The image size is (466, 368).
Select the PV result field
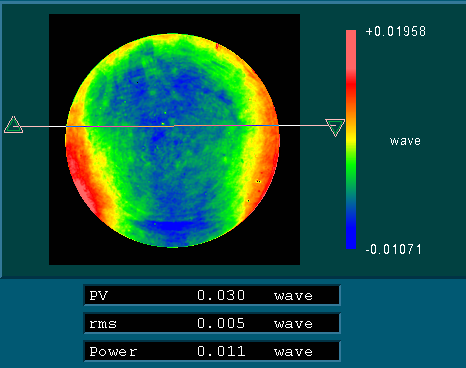(212, 295)
